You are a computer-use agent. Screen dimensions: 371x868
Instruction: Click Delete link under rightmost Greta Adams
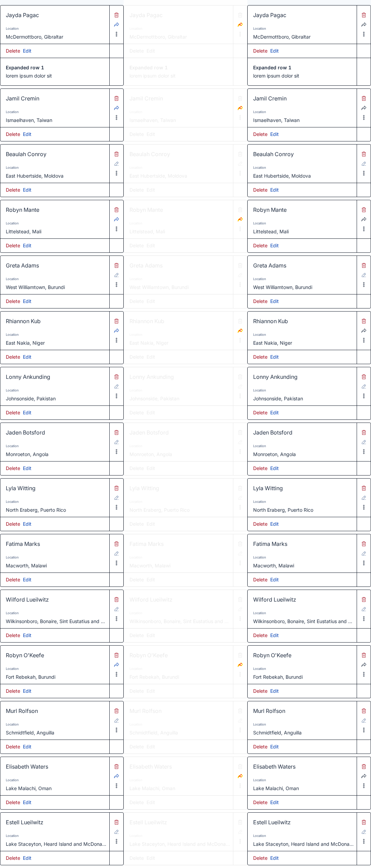click(x=260, y=301)
